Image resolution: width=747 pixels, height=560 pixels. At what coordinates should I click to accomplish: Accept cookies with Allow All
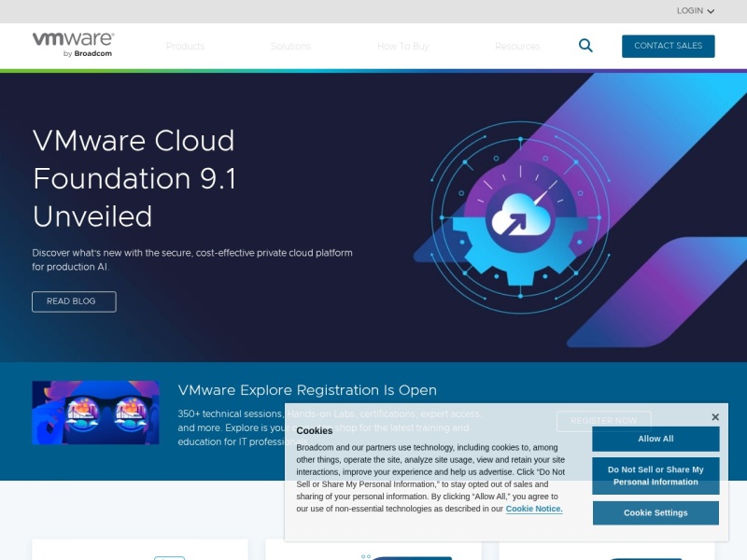pyautogui.click(x=655, y=439)
